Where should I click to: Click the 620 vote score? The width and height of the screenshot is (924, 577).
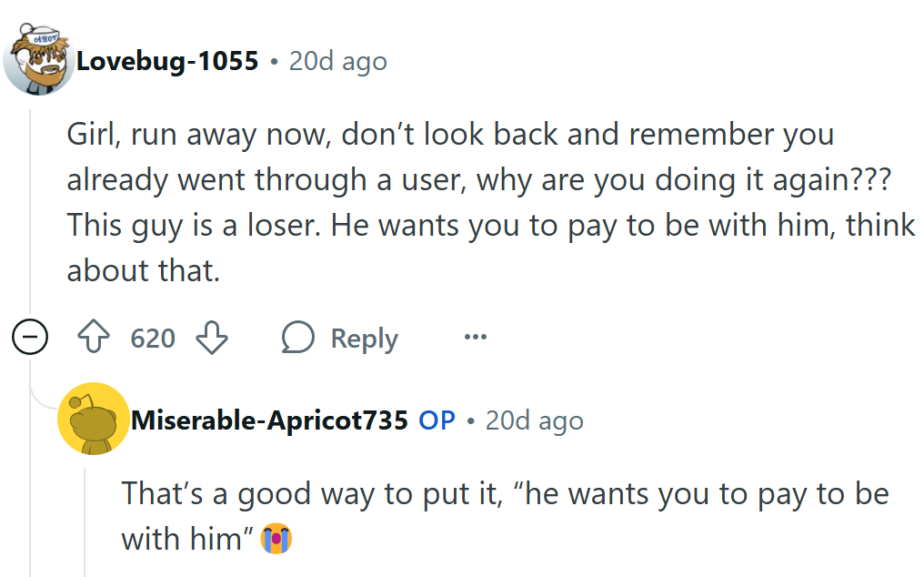coord(153,339)
